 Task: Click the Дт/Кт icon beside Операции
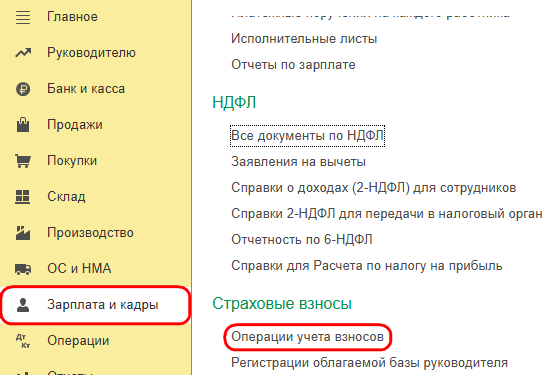tap(23, 341)
